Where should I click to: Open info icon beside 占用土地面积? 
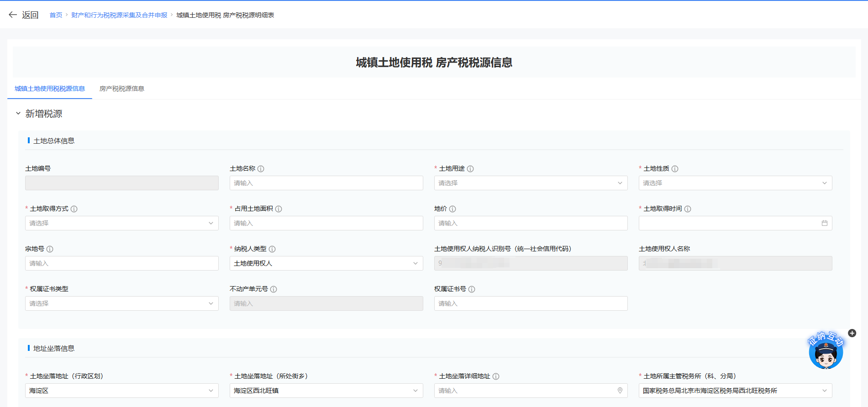[279, 209]
